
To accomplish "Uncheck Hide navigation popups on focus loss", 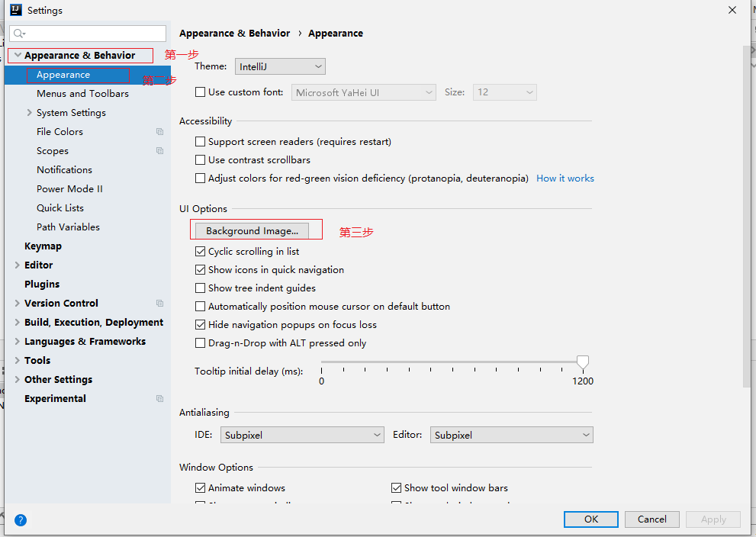I will coord(200,325).
